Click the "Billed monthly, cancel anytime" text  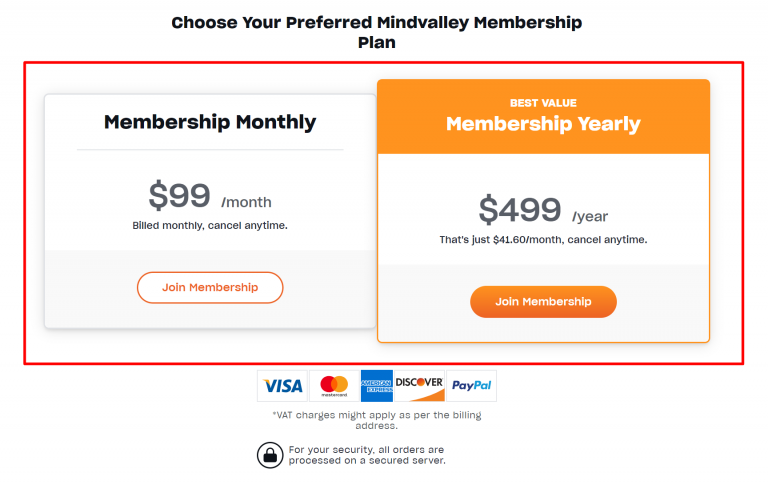point(210,225)
